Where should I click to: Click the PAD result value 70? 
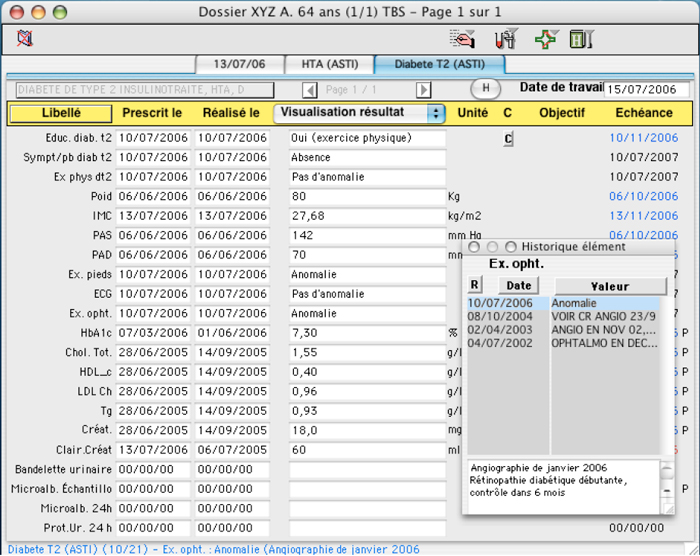[367, 255]
